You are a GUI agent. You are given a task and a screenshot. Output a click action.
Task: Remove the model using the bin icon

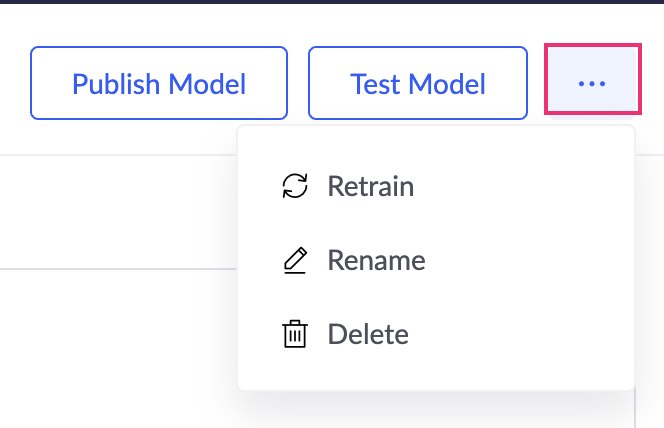coord(295,334)
